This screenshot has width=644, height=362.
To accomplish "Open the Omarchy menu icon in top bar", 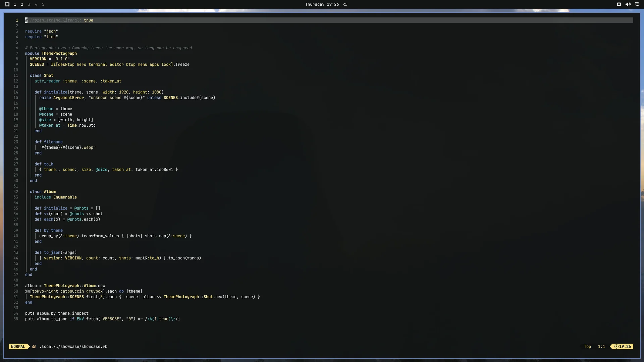I will (x=7, y=4).
